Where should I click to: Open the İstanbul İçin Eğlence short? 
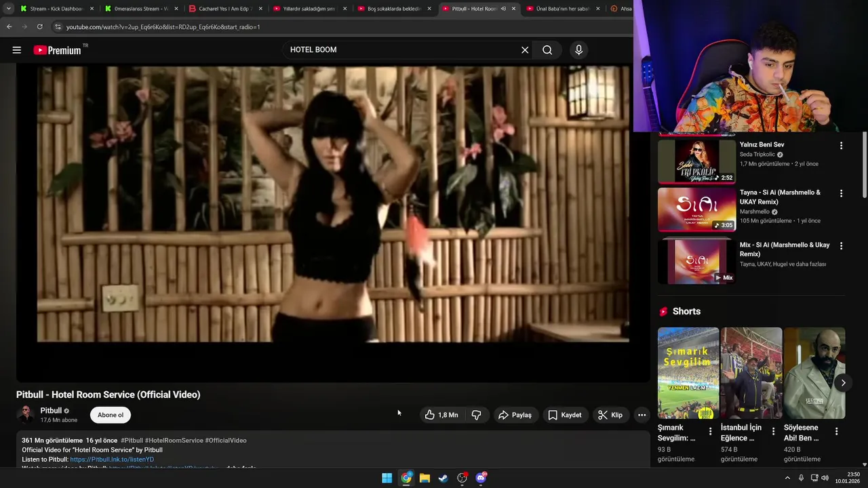click(x=751, y=373)
